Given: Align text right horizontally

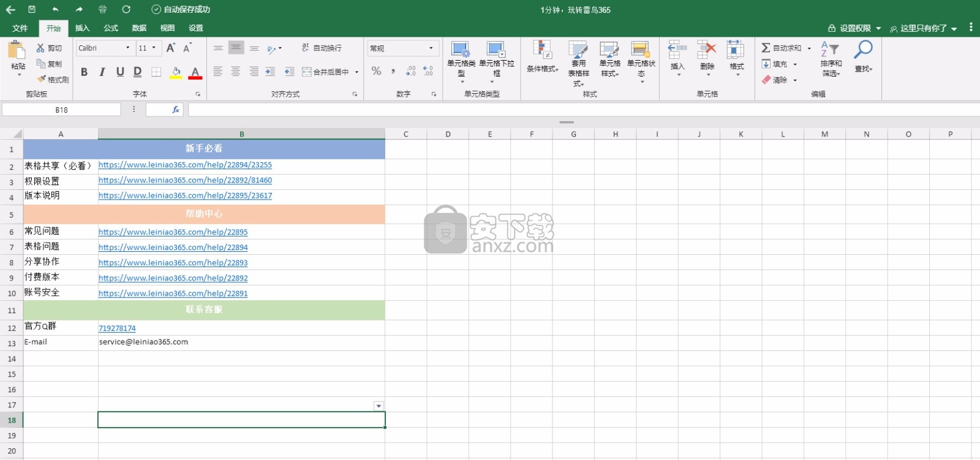Looking at the screenshot, I should tap(254, 72).
